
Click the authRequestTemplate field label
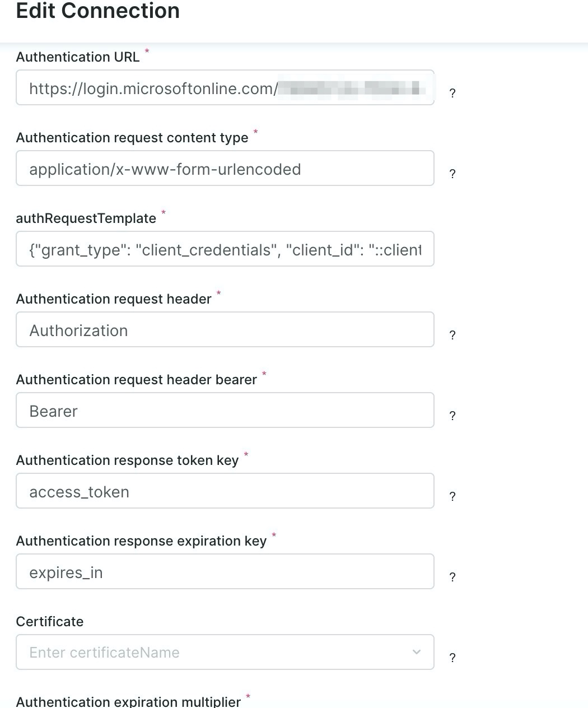click(86, 218)
